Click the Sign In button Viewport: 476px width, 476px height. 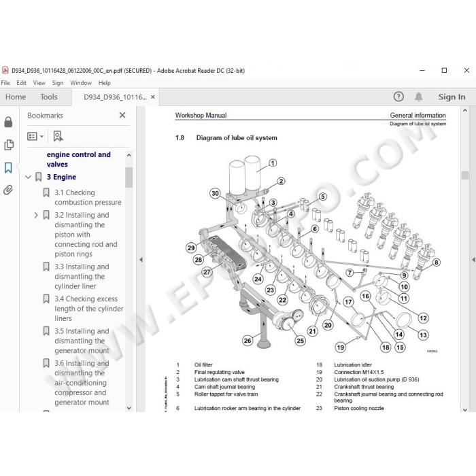coord(452,97)
